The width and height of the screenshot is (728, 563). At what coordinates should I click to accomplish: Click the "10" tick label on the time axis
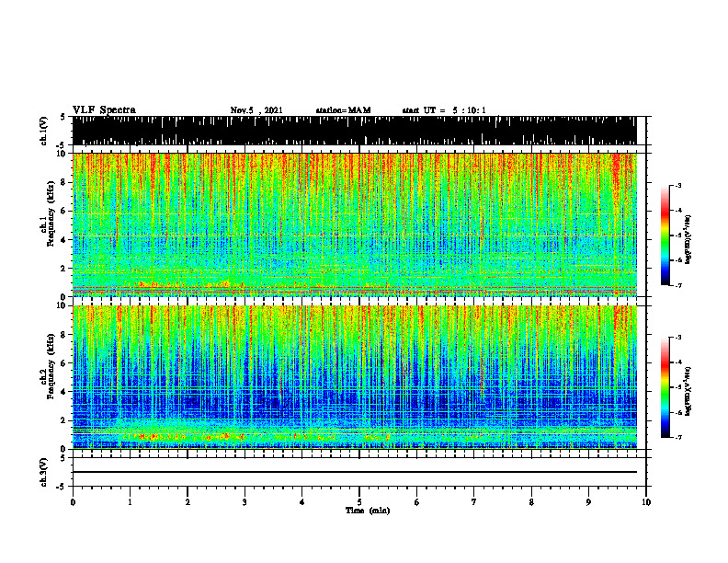[646, 502]
